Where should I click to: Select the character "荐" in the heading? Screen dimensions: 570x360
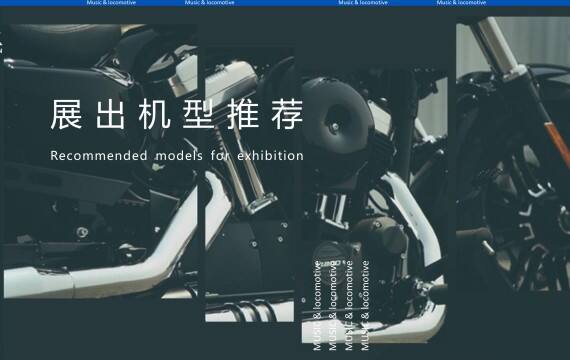tap(287, 114)
